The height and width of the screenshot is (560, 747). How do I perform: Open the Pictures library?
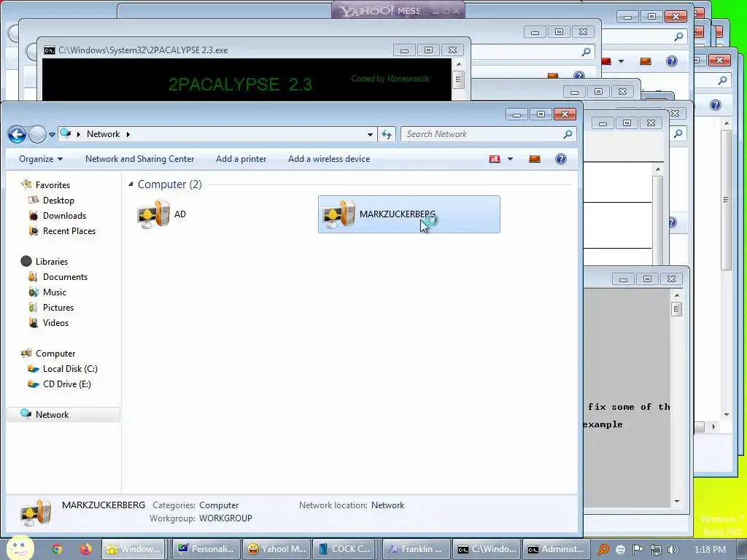pos(58,307)
